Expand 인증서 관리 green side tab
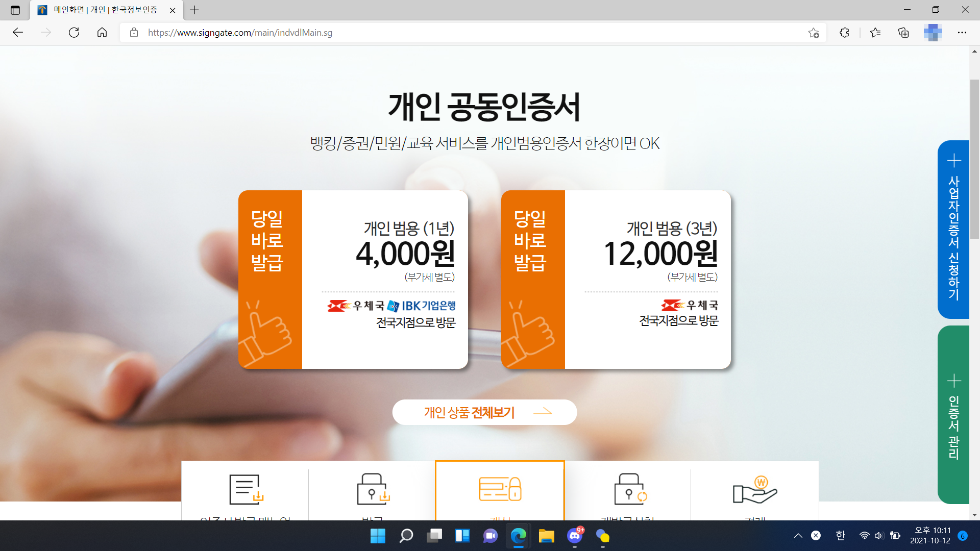 click(953, 414)
